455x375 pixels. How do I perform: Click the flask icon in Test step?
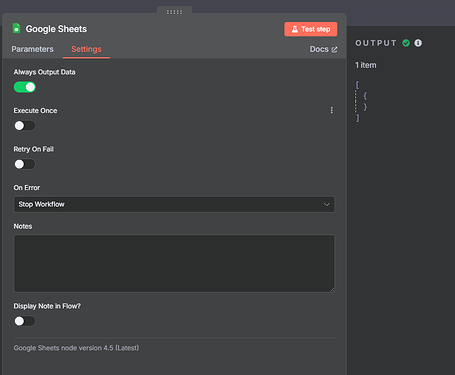pos(295,29)
